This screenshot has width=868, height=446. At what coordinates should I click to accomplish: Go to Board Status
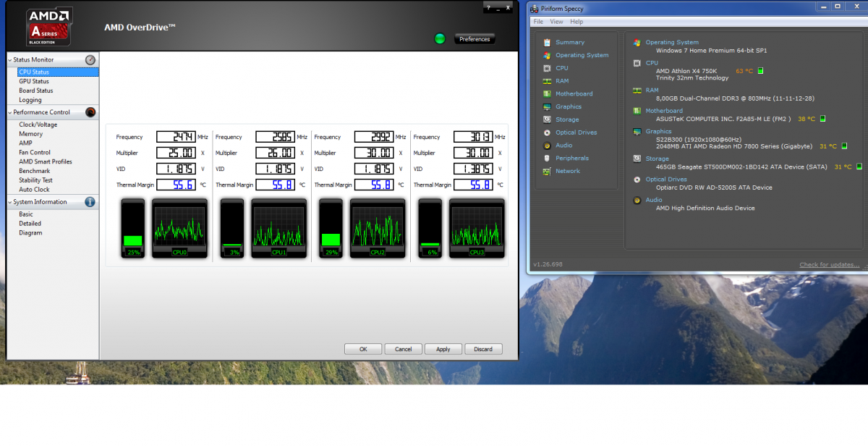[36, 91]
